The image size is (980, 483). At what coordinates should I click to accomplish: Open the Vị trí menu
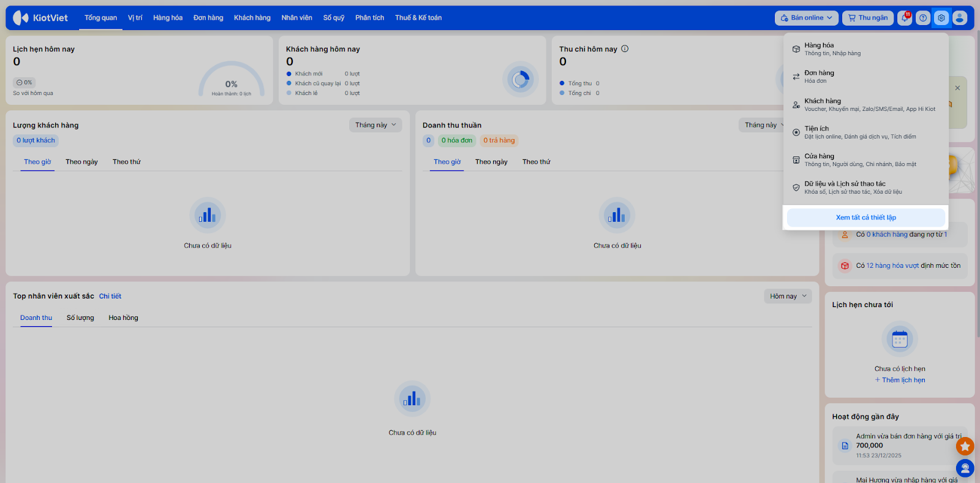(135, 18)
